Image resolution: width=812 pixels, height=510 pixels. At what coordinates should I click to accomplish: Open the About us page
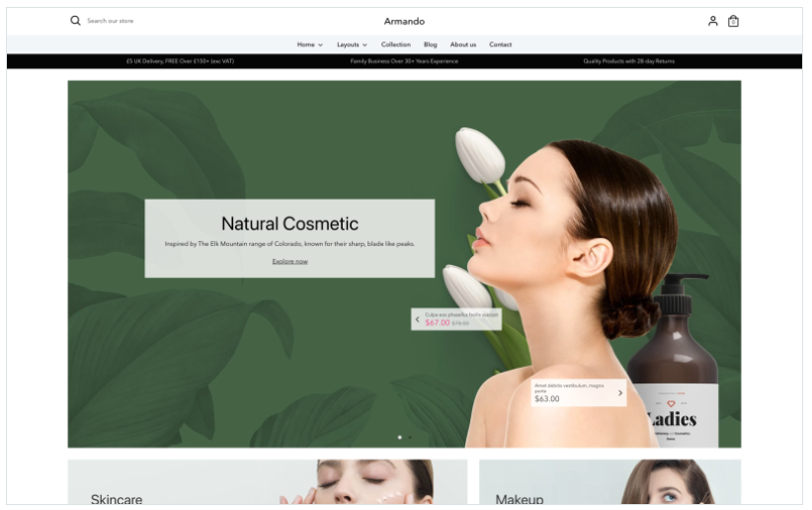[x=463, y=44]
